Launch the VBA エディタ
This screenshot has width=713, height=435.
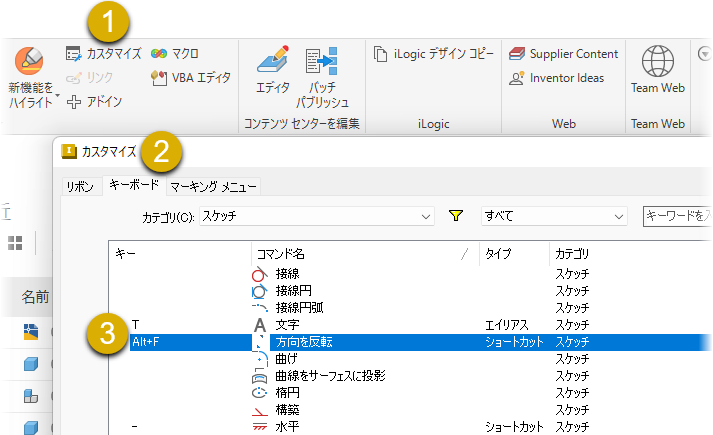(x=191, y=78)
